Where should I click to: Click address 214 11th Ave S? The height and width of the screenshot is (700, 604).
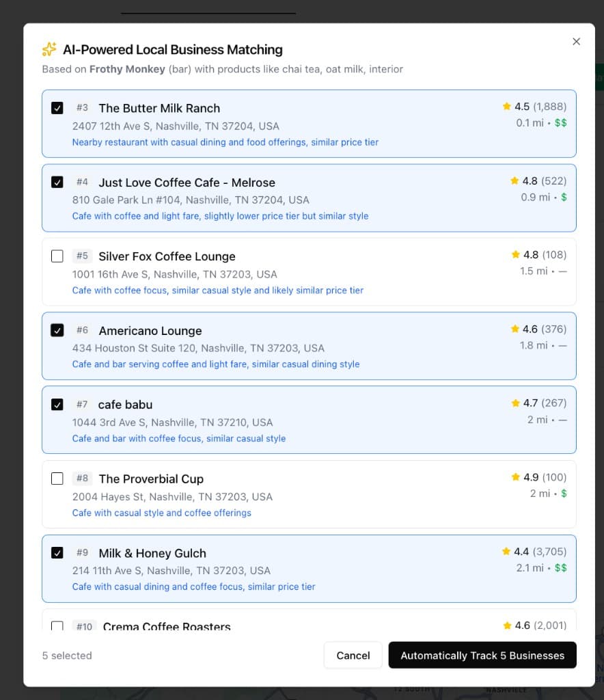tap(171, 571)
